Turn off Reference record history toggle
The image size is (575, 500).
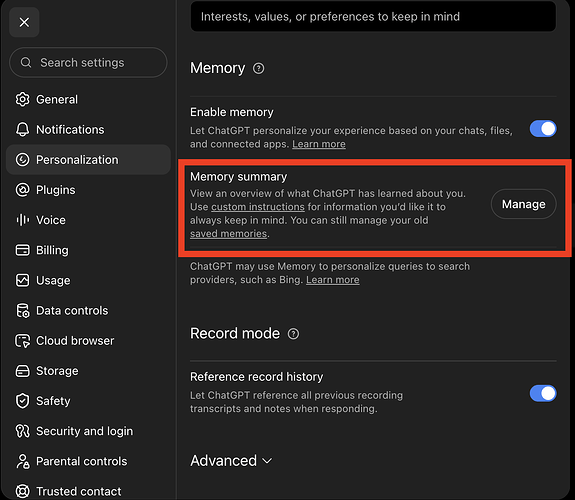(543, 393)
